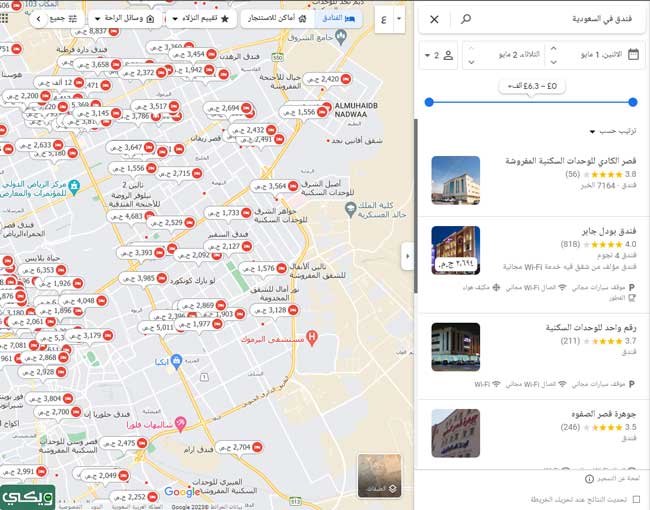This screenshot has height=510, width=650.
Task: Select the 2,049 hotel price marker
Action: click(x=105, y=476)
